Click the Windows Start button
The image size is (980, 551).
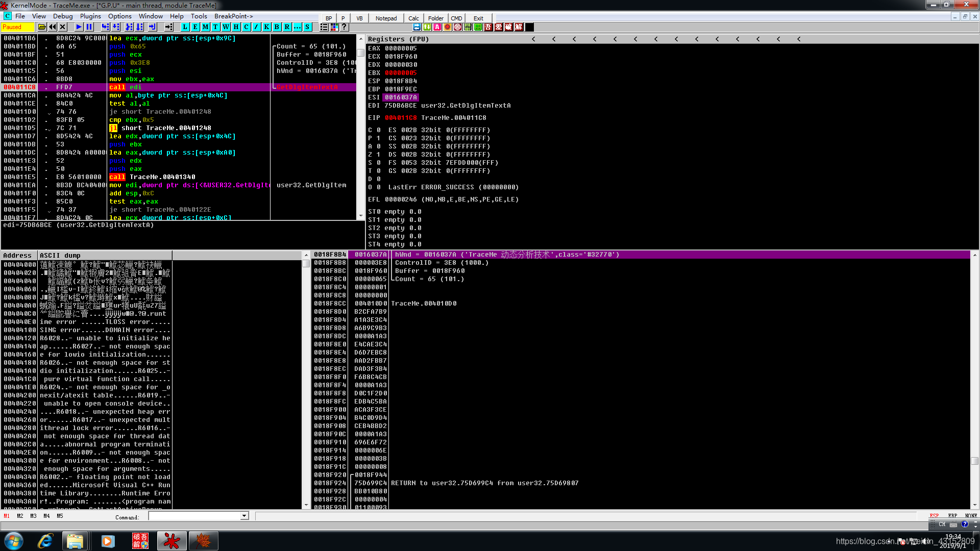pos(14,541)
